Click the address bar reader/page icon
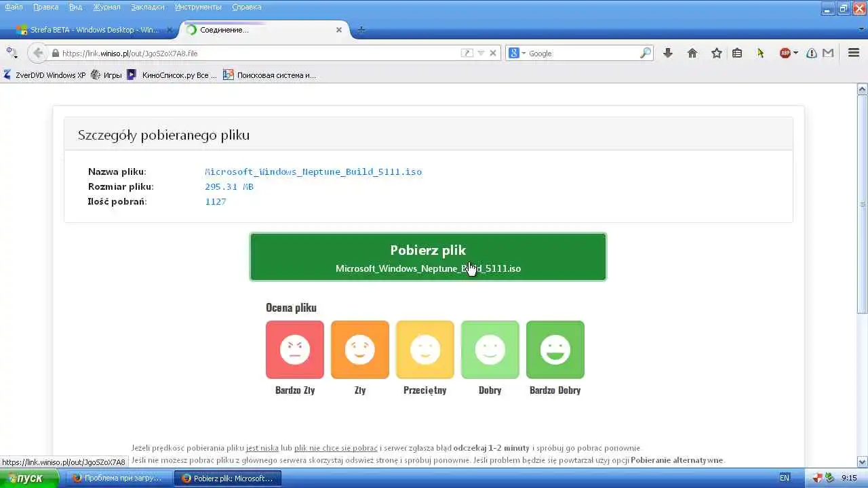 (x=467, y=53)
